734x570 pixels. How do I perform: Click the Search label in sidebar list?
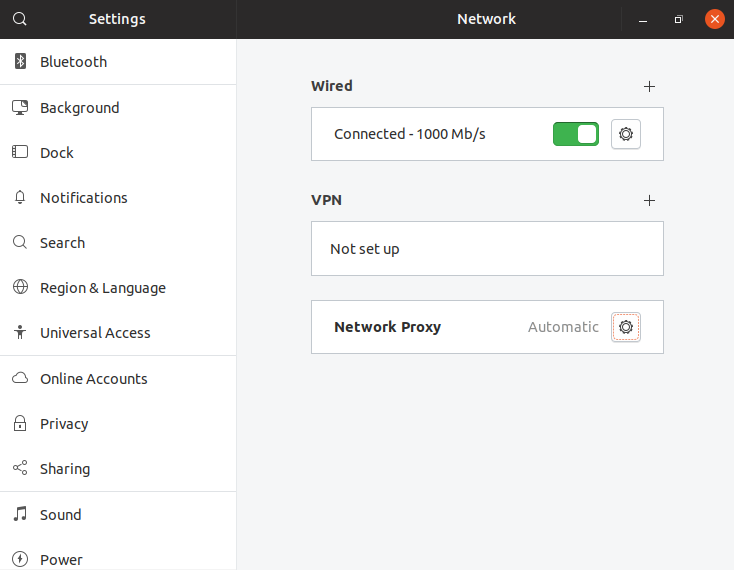(62, 243)
